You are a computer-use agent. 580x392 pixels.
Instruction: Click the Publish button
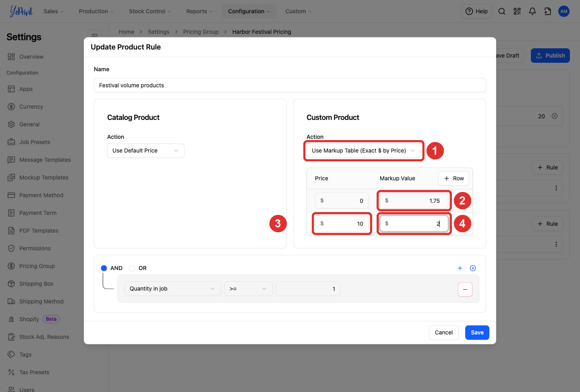coord(550,56)
